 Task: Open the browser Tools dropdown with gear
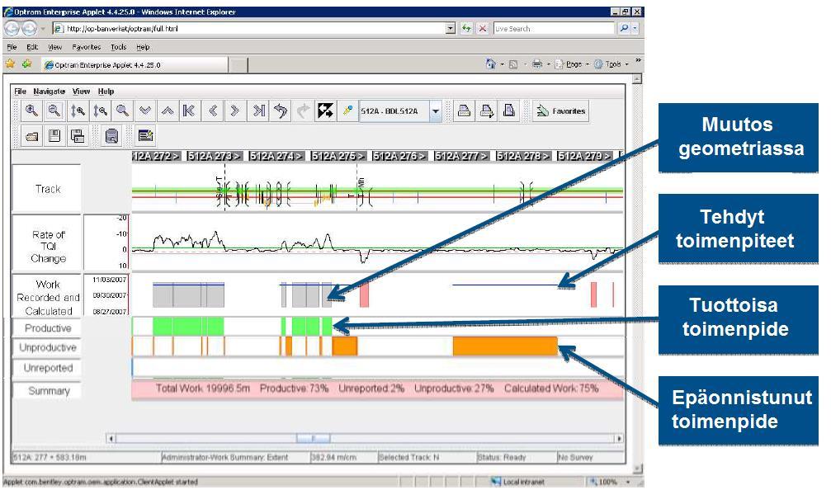[x=611, y=64]
